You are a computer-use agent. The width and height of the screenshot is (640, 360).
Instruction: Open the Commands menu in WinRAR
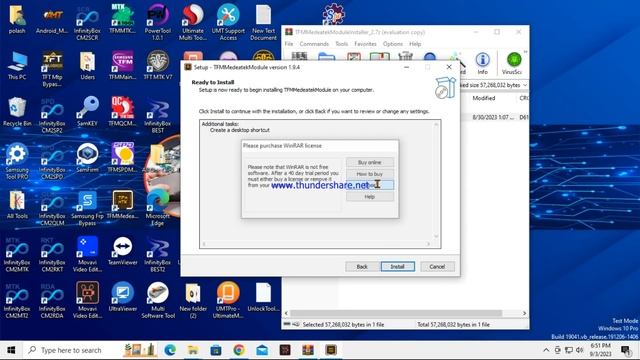click(x=314, y=44)
